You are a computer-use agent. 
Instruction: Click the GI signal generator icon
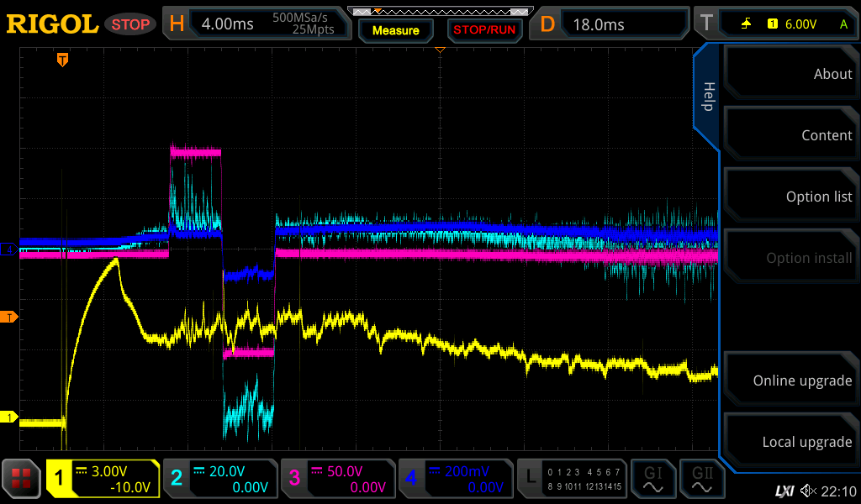coord(652,480)
